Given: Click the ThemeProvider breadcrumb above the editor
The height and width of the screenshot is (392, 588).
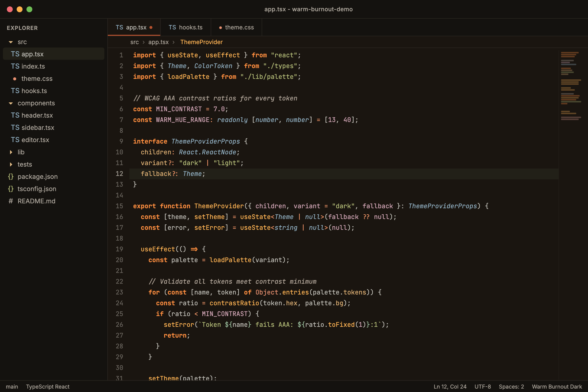Looking at the screenshot, I should [201, 42].
